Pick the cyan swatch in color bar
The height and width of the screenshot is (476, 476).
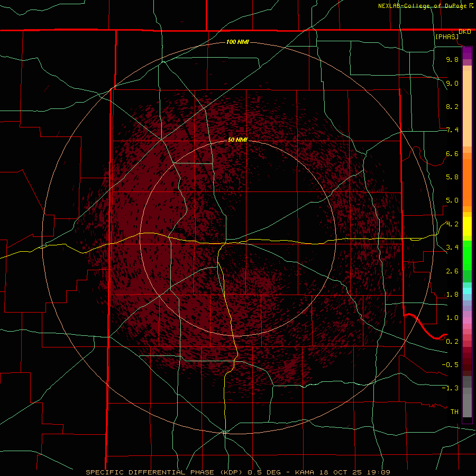[467, 291]
